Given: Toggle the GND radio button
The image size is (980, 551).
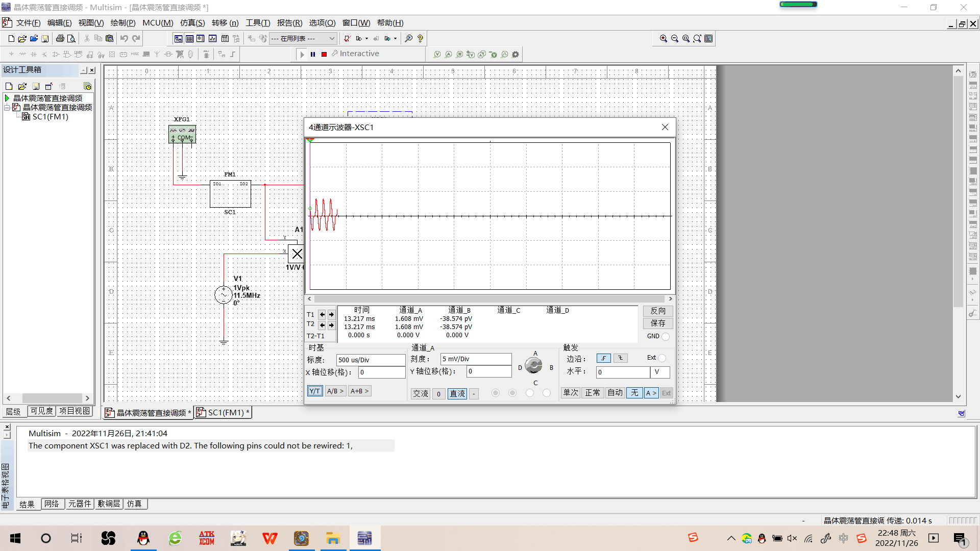Looking at the screenshot, I should coord(665,336).
